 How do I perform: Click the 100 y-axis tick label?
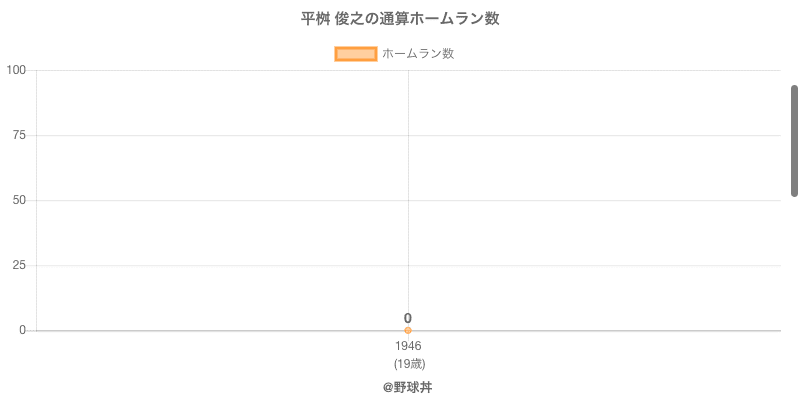point(16,70)
